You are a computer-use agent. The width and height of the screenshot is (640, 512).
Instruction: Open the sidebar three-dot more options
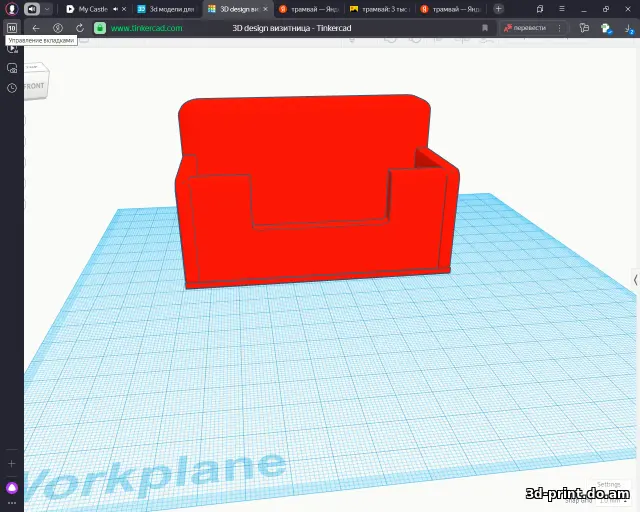[12, 503]
